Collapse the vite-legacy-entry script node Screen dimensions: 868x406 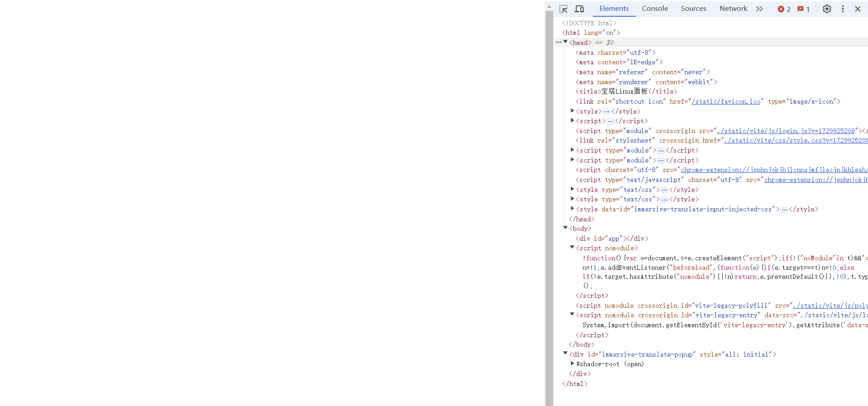(572, 315)
